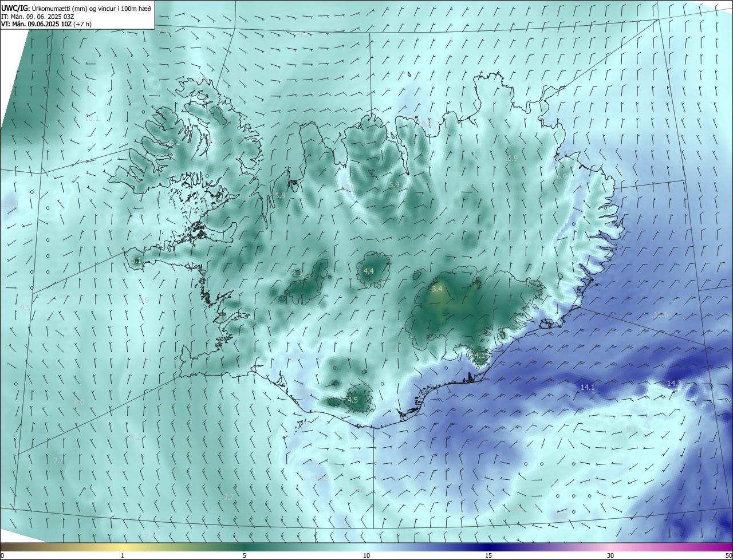Viewport: 733px width, 560px height.
Task: Click the 14.3 value label
Action: (674, 383)
